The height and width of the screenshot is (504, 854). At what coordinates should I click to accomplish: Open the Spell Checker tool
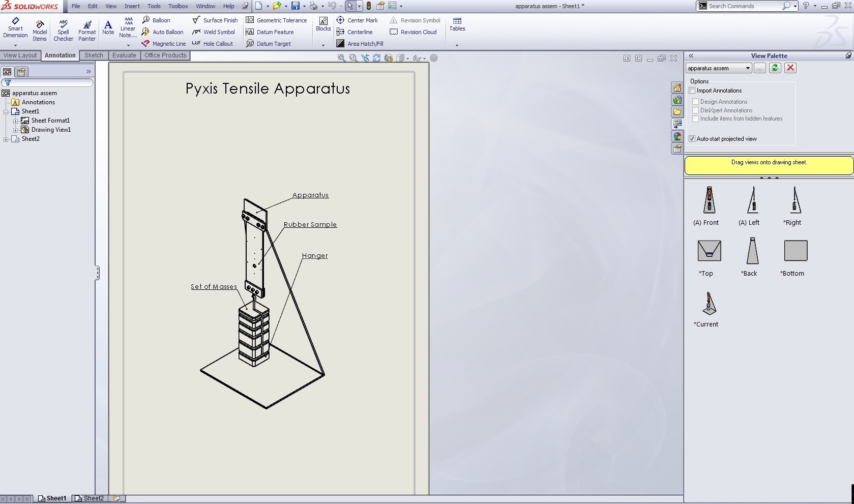63,31
